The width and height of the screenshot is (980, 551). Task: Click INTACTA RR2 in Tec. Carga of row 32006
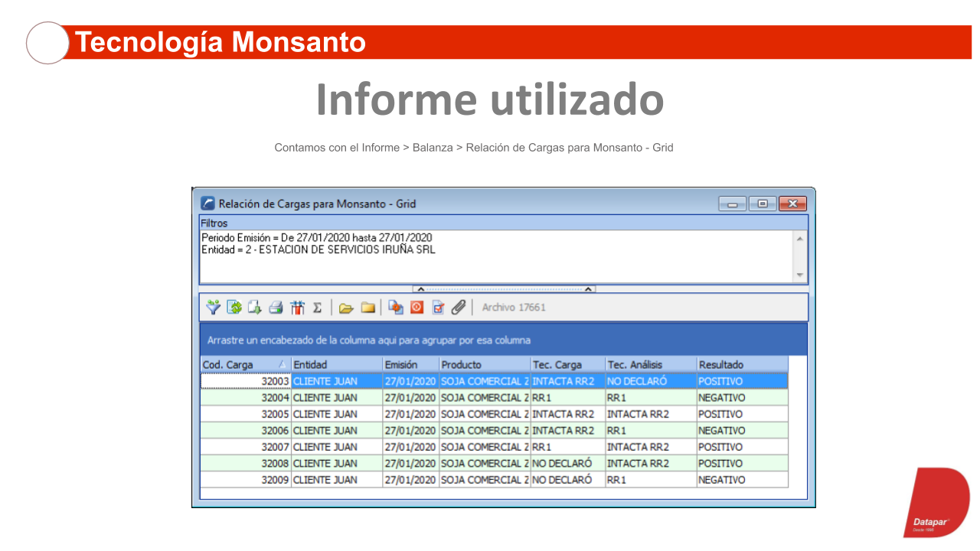[x=568, y=431]
